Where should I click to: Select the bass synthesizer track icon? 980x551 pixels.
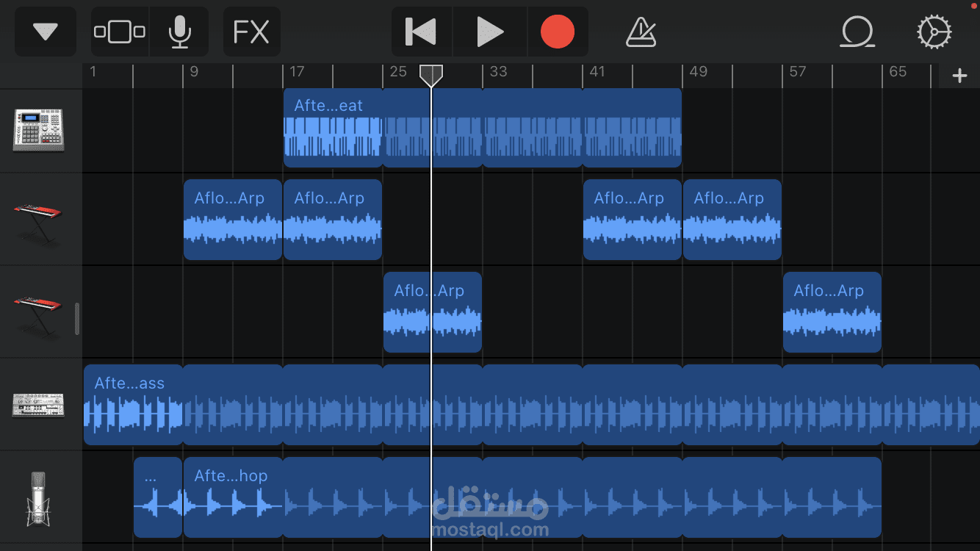[38, 405]
